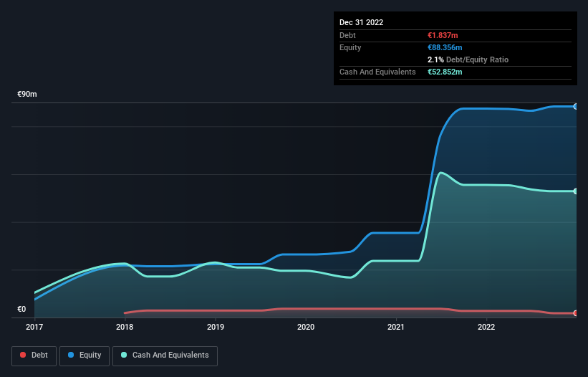Click the €90m y-axis label
This screenshot has height=377, width=588.
(27, 94)
